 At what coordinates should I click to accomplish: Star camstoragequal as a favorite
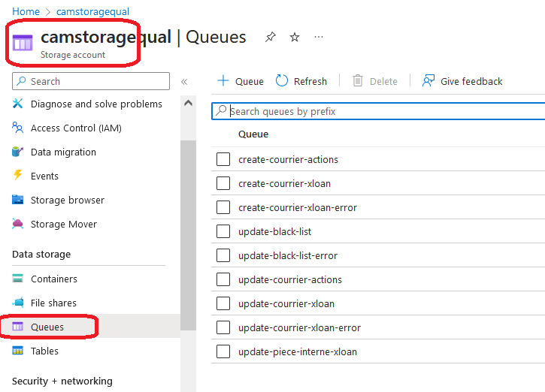coord(295,38)
